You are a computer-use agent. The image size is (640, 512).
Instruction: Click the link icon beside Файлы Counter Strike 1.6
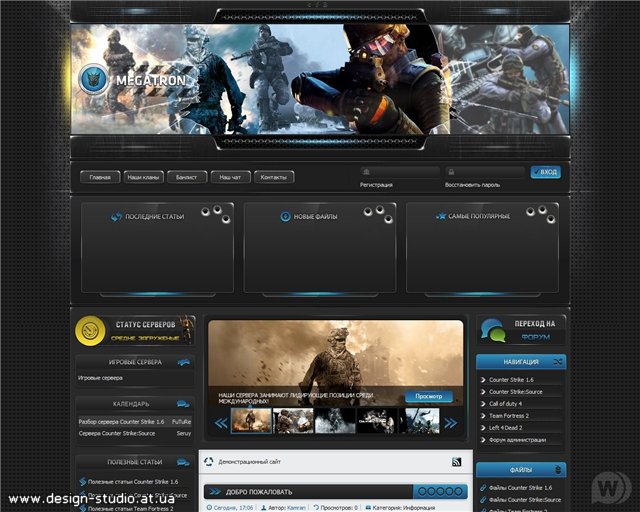(483, 488)
